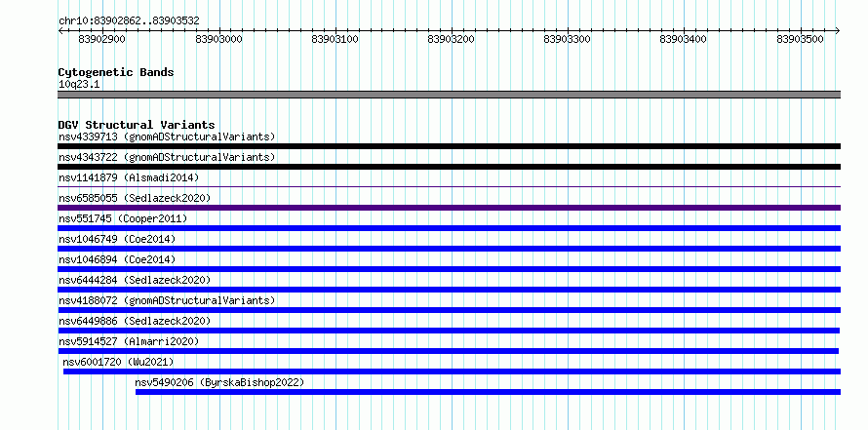
Task: Click the purple bar below nsv6585055
Action: pos(449,208)
